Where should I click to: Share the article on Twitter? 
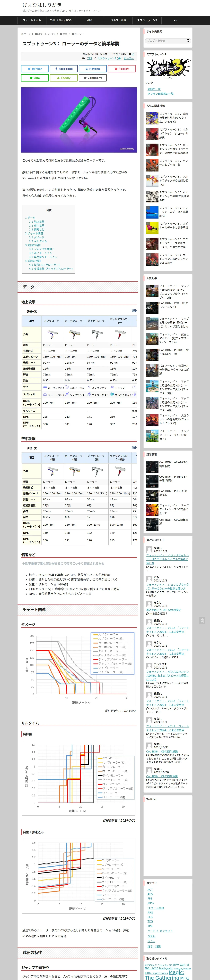point(35,69)
